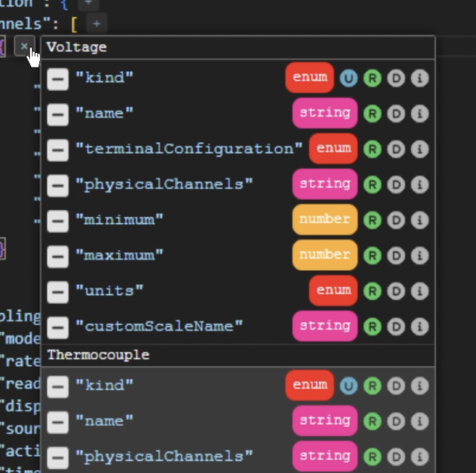Click the string type badge for Thermocouple "name"

(324, 421)
